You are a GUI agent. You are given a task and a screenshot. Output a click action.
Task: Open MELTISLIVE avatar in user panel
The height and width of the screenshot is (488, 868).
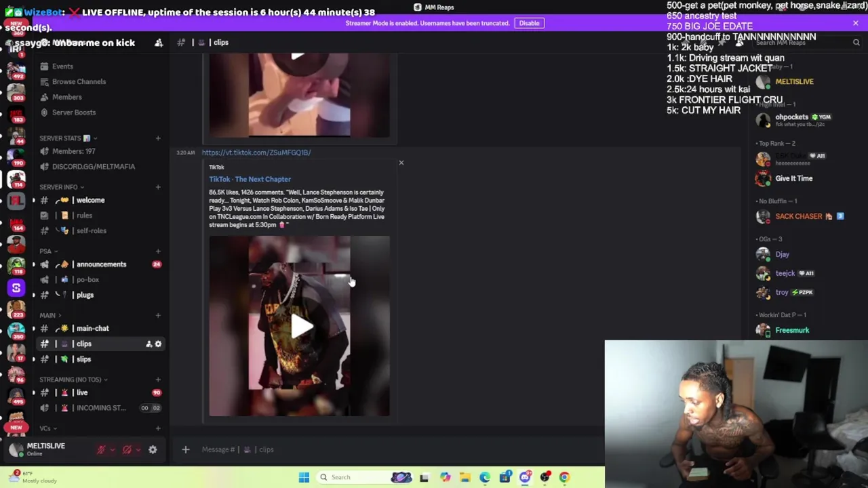16,449
